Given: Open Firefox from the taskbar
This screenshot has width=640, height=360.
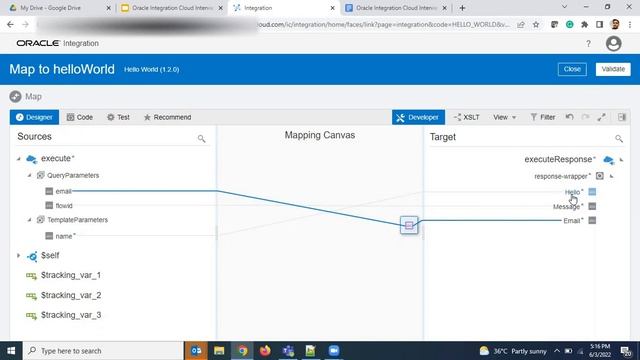Looking at the screenshot, I should [x=265, y=351].
